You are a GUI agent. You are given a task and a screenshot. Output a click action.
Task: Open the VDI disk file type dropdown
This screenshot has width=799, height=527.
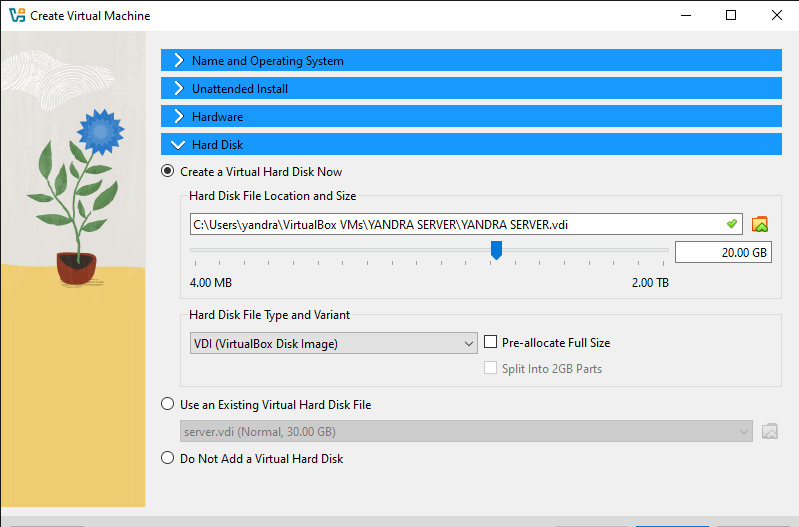click(333, 344)
